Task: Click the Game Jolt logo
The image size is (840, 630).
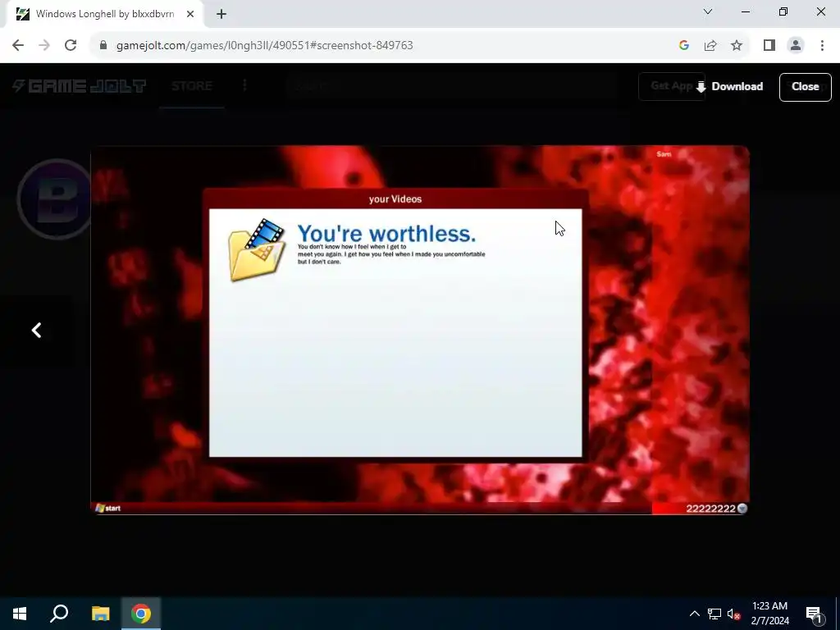Action: coord(80,86)
